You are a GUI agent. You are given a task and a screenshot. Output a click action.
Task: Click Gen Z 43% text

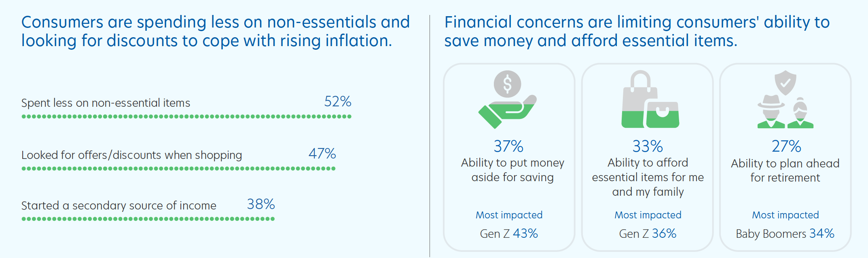point(509,234)
